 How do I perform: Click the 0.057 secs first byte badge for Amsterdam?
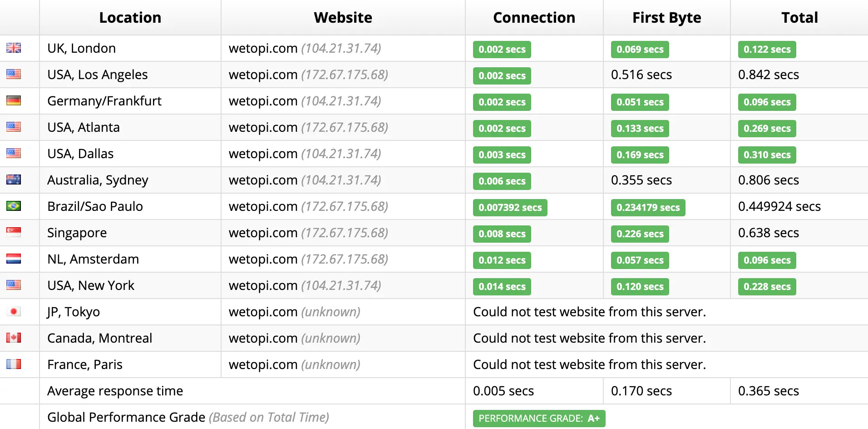coord(640,260)
